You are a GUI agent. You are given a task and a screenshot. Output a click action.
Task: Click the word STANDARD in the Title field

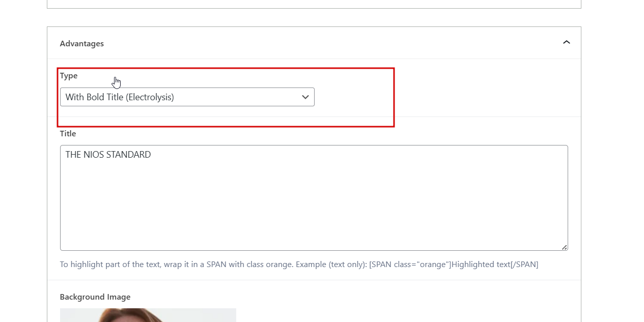(128, 155)
